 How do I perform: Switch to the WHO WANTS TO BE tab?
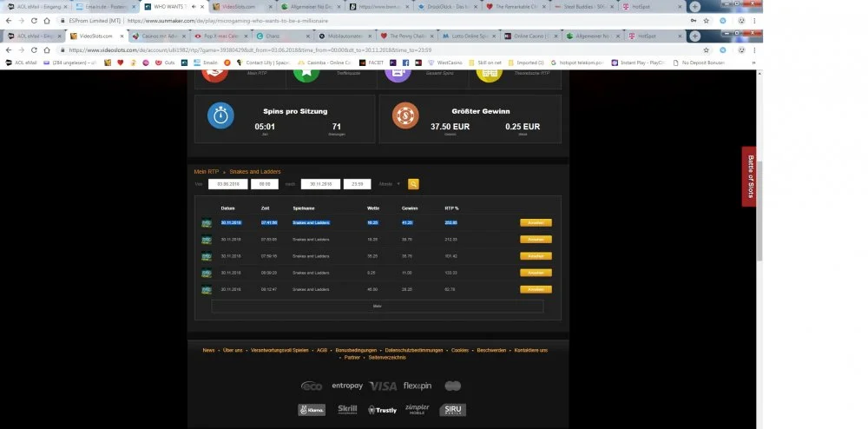pos(172,7)
